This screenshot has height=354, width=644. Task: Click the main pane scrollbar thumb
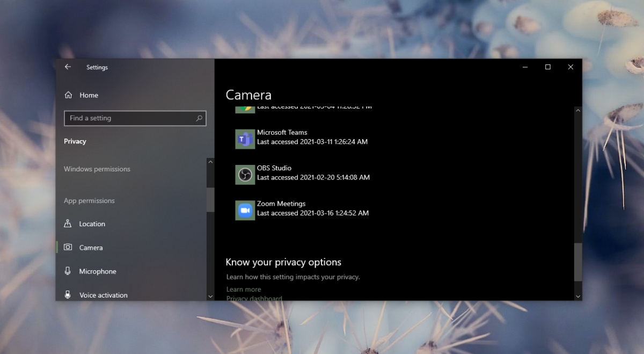(x=578, y=262)
